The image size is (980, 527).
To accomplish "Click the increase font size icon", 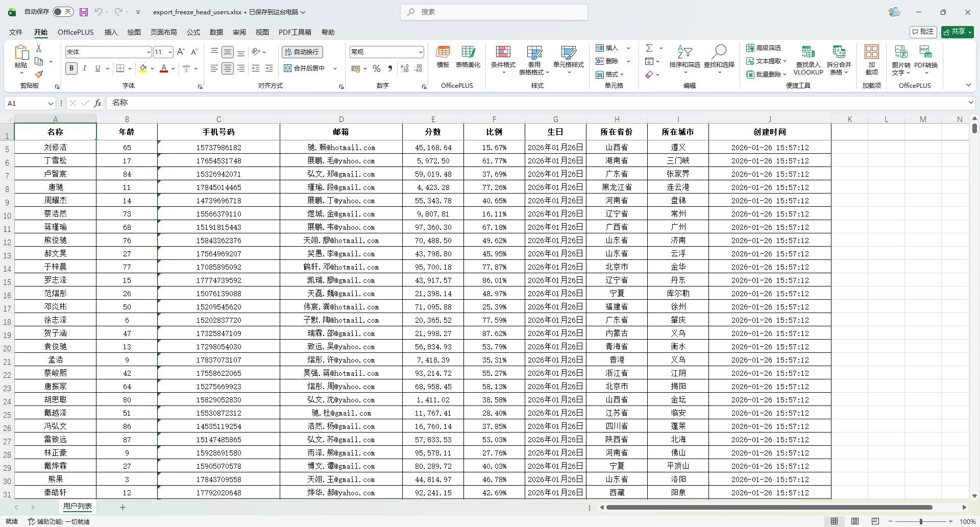I will pos(181,52).
